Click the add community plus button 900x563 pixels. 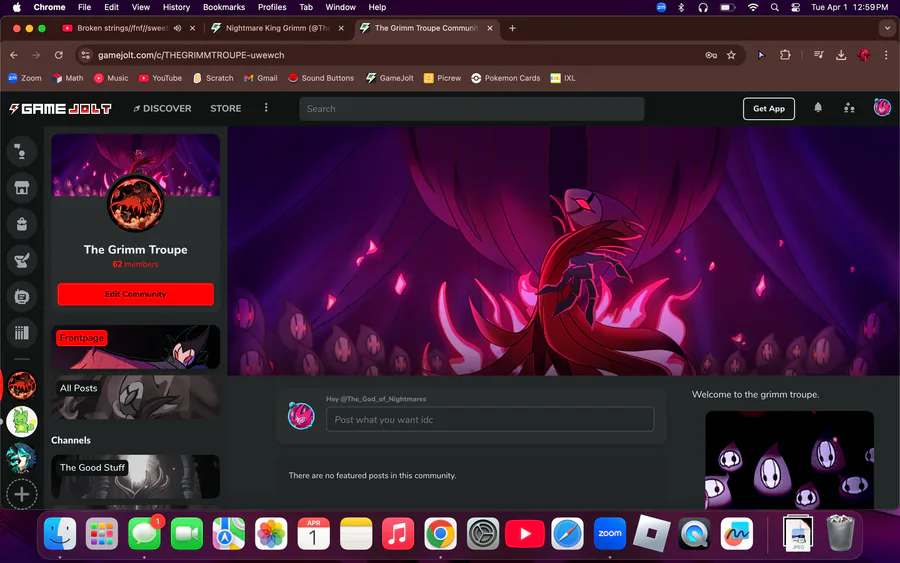click(22, 494)
